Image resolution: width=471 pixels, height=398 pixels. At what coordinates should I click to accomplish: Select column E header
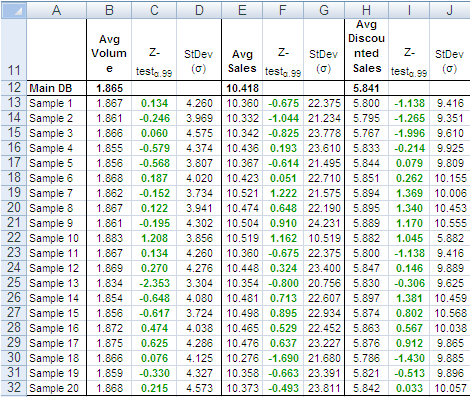[242, 10]
